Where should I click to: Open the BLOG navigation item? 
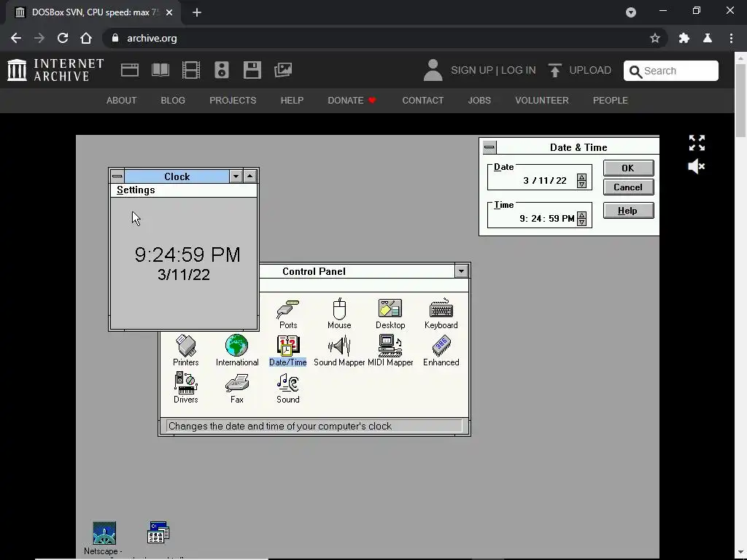tap(173, 101)
